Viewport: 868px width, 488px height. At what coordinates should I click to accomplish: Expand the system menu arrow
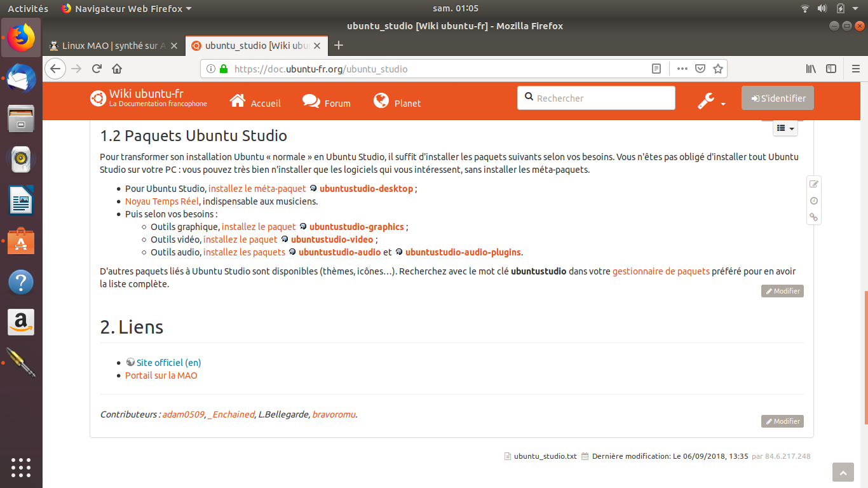click(x=857, y=9)
